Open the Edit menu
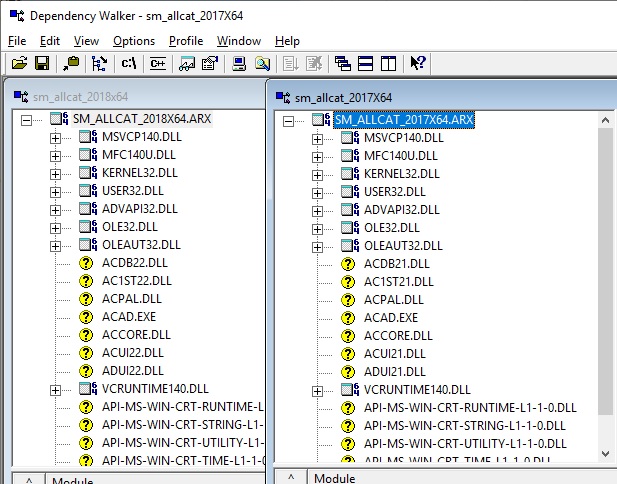 pyautogui.click(x=50, y=41)
